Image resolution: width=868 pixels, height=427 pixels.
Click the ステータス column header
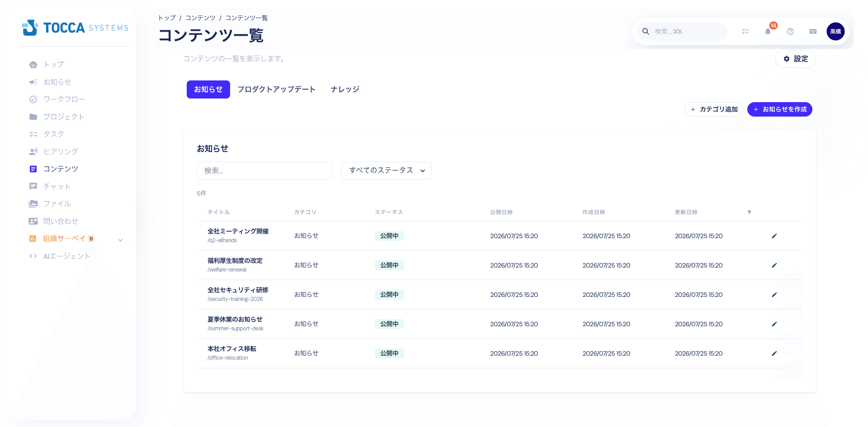coord(389,212)
